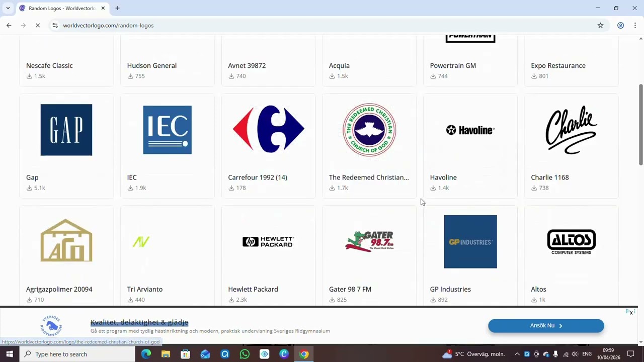644x362 pixels.
Task: Stop the page loading
Action: (38, 25)
